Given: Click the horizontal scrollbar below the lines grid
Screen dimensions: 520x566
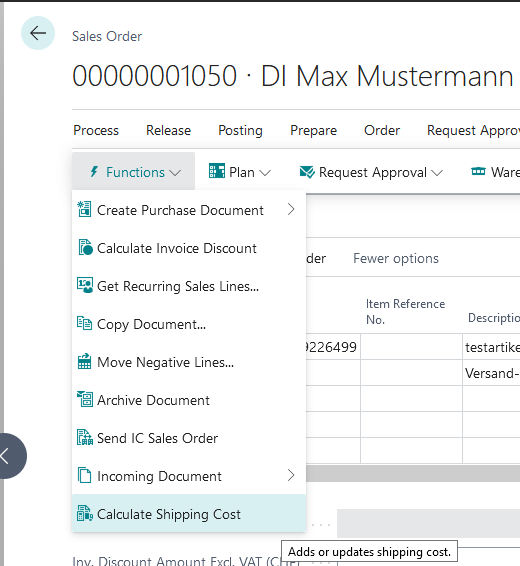Looking at the screenshot, I should pos(413,473).
